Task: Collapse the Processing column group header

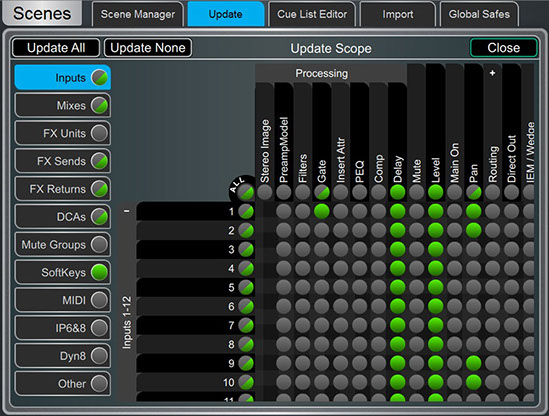Action: click(x=321, y=73)
